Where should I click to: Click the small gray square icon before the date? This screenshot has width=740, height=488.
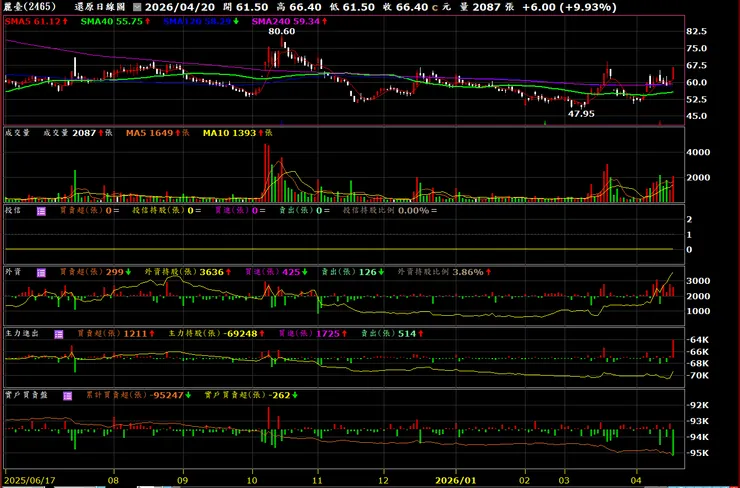click(137, 7)
